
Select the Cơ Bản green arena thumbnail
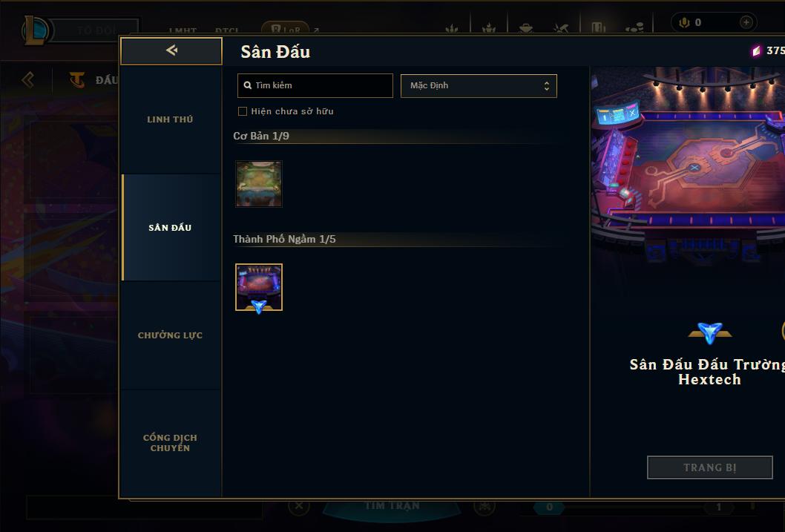[259, 184]
